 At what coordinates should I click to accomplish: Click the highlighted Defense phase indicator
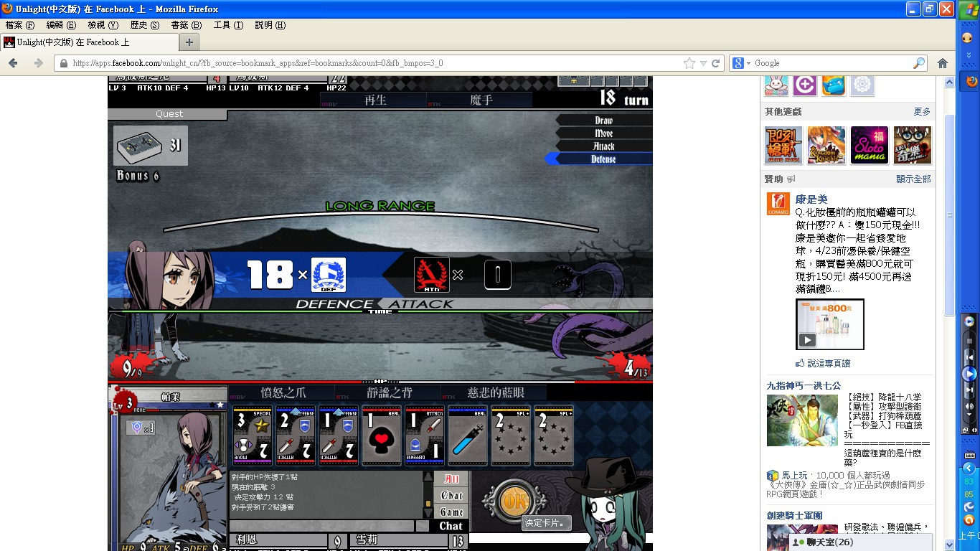tap(600, 159)
